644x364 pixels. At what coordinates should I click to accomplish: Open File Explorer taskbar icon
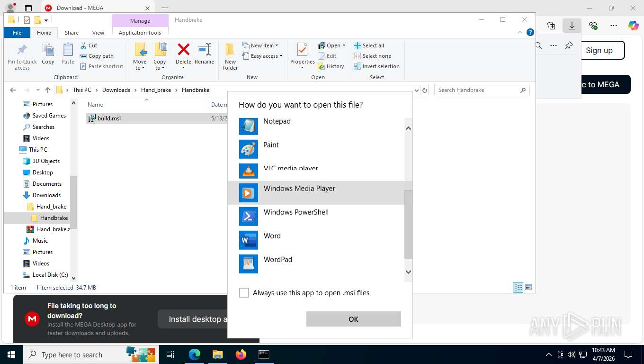pyautogui.click(x=218, y=354)
